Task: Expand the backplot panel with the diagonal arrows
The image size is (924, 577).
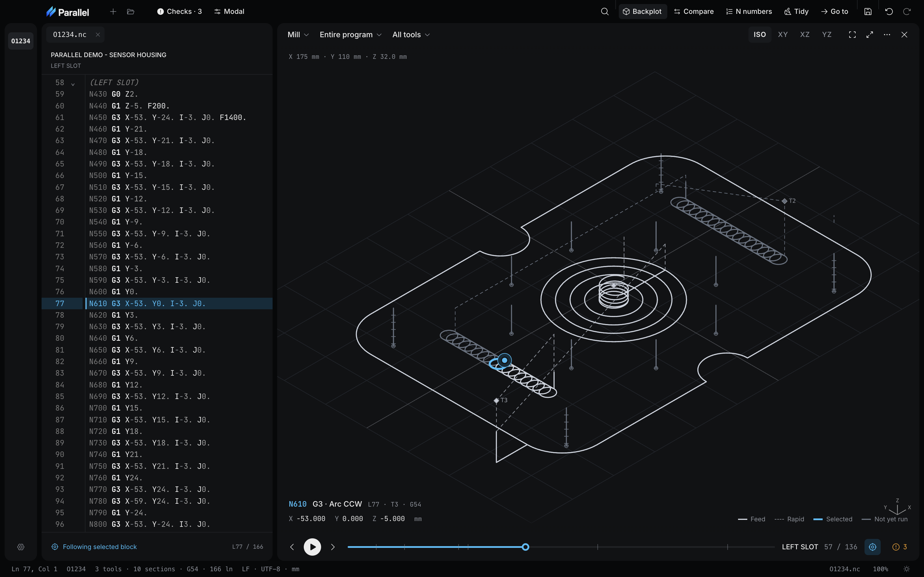Action: (x=870, y=35)
